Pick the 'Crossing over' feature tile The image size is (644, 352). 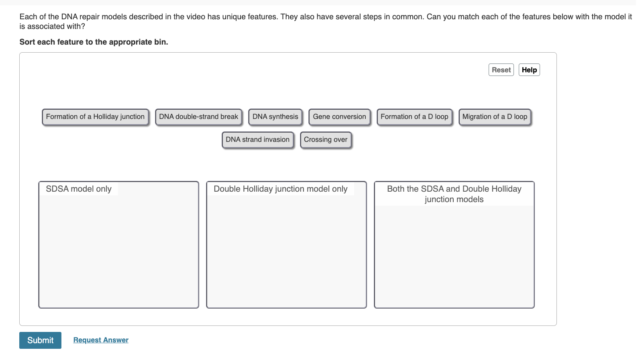(x=326, y=140)
